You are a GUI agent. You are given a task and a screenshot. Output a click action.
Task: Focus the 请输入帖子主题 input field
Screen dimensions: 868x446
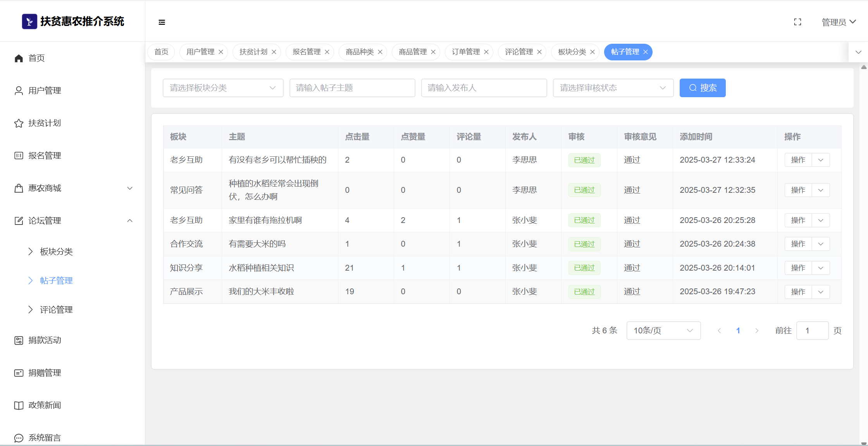point(352,88)
